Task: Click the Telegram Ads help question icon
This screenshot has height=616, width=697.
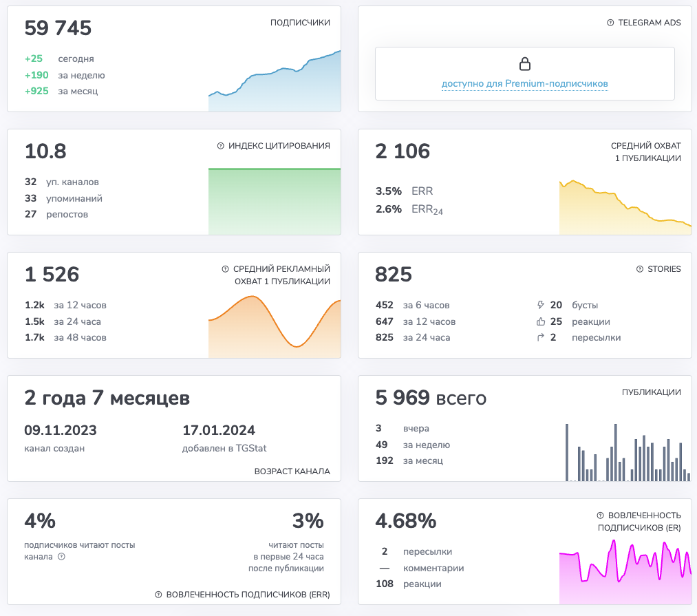Action: click(x=610, y=23)
